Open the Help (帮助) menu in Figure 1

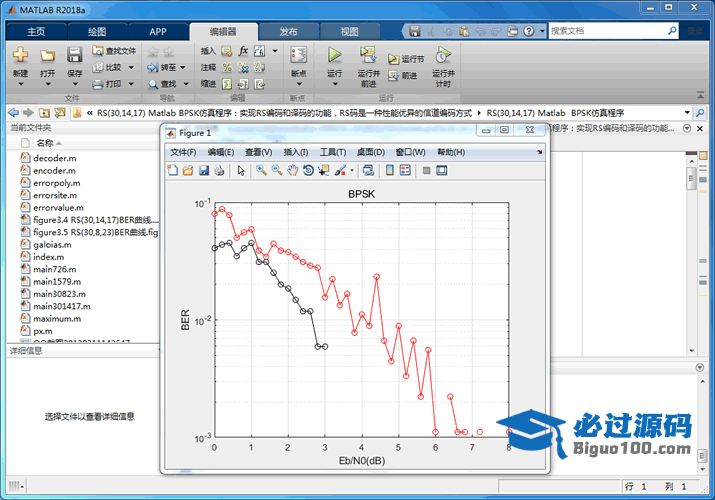point(451,152)
